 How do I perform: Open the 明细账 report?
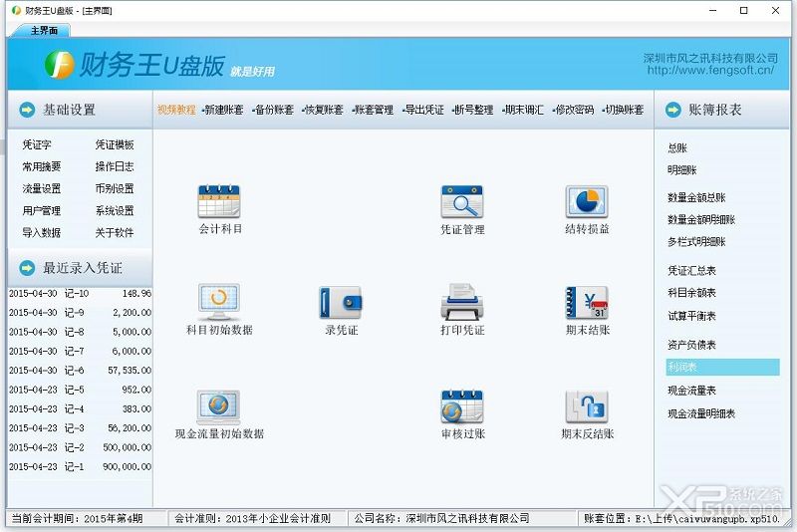point(682,170)
